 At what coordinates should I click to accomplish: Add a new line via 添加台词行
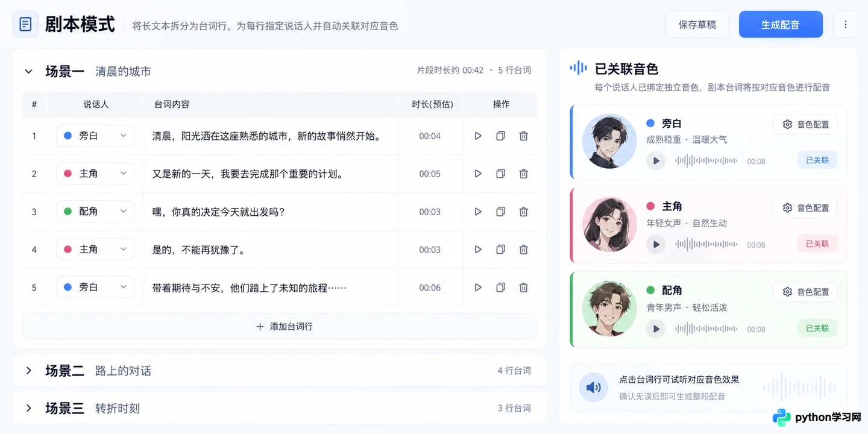tap(280, 326)
